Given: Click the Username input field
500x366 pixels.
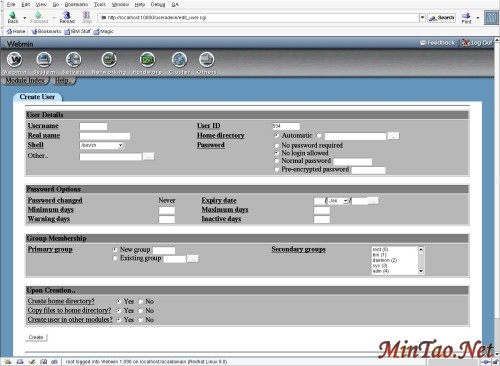Looking at the screenshot, I should coord(93,126).
